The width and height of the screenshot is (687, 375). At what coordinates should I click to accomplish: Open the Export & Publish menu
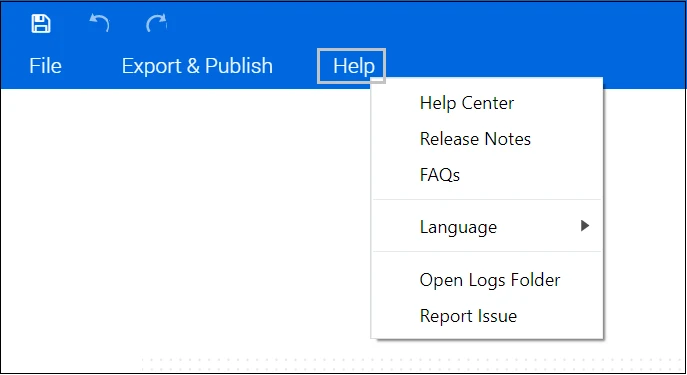pyautogui.click(x=197, y=66)
